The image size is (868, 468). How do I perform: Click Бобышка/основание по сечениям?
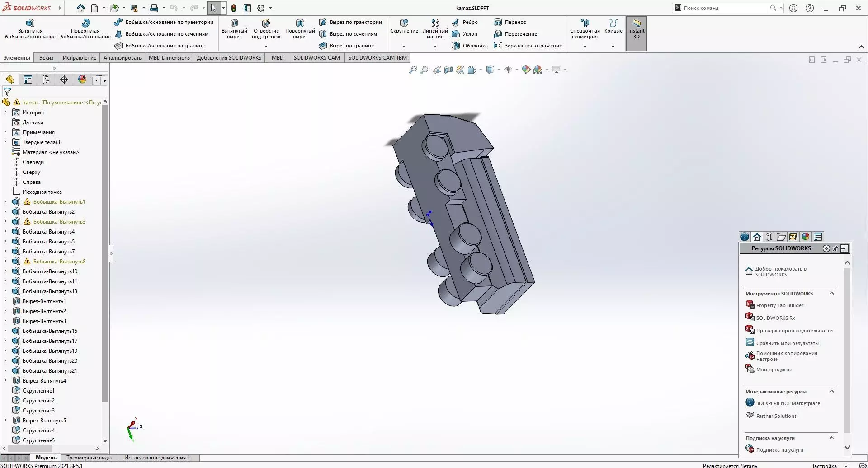coord(161,34)
